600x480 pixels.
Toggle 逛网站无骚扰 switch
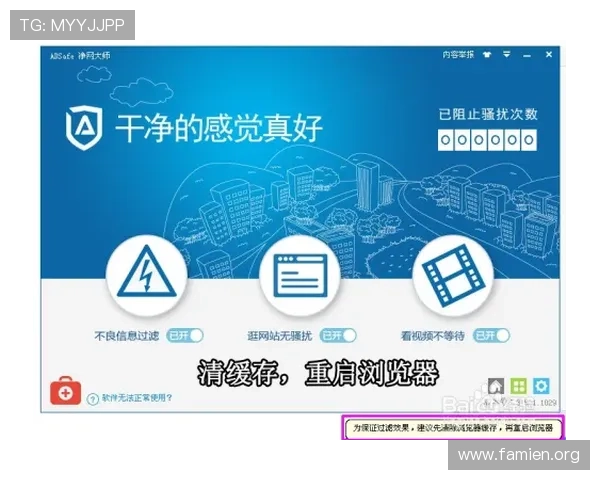tap(338, 336)
